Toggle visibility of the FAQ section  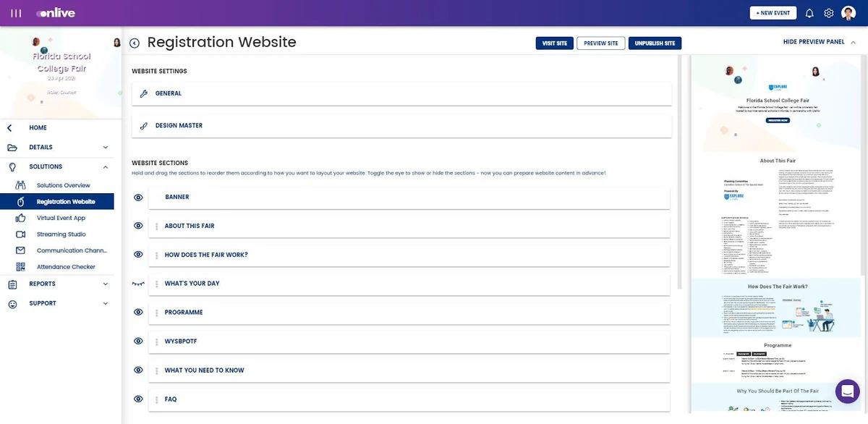(138, 399)
